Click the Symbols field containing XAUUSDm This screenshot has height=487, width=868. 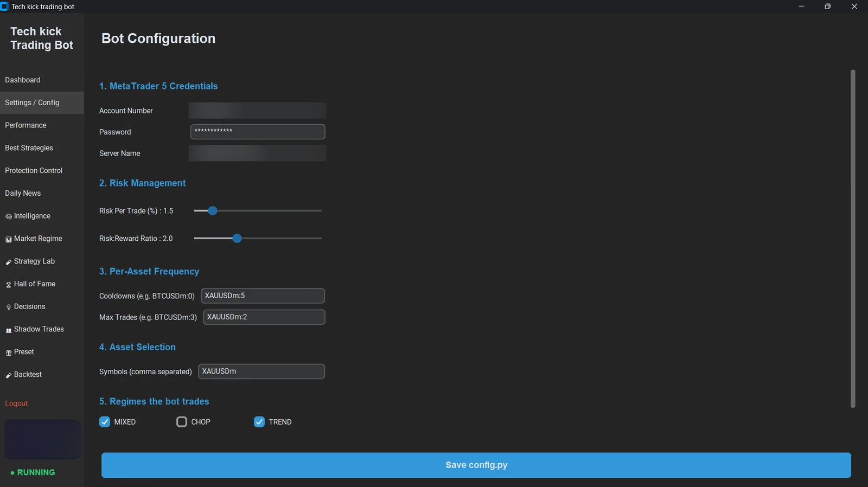coord(261,371)
